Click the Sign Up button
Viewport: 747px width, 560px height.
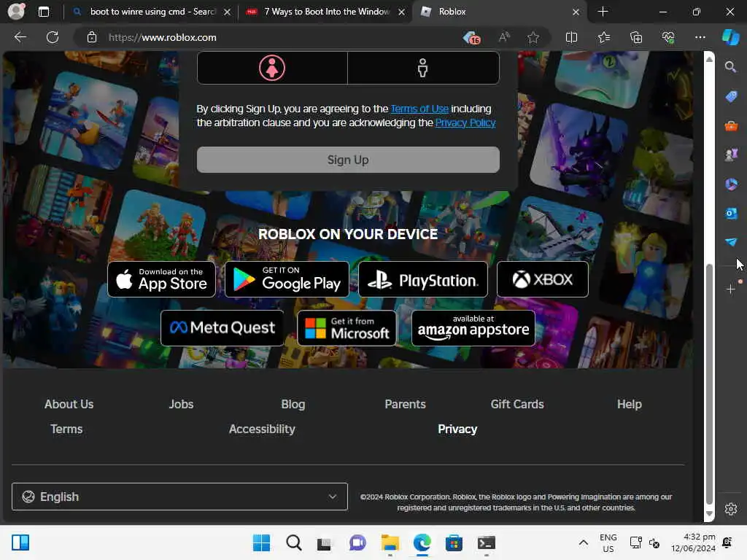pos(348,160)
